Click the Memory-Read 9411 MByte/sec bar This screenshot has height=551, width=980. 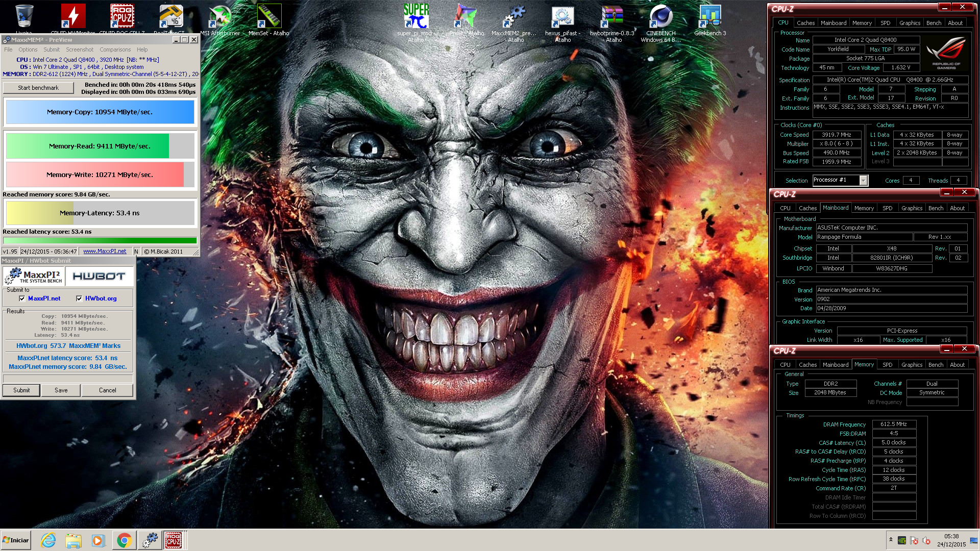100,146
